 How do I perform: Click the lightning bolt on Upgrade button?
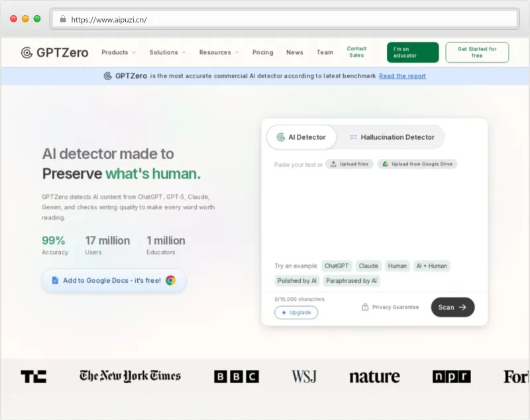coord(284,313)
